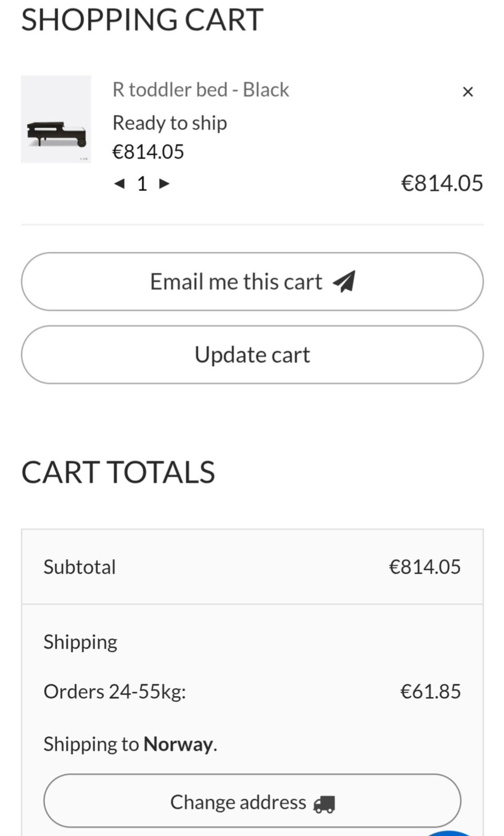Open the black toddler bed thumbnail

click(x=56, y=119)
